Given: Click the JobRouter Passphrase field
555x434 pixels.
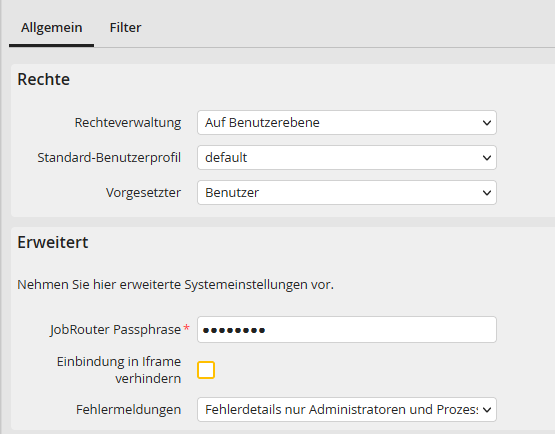Looking at the screenshot, I should pyautogui.click(x=347, y=330).
